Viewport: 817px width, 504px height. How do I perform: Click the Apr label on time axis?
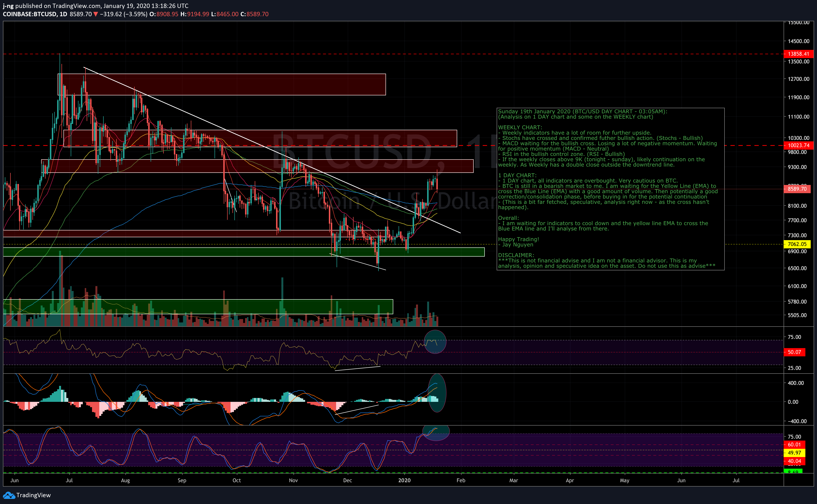pyautogui.click(x=570, y=481)
